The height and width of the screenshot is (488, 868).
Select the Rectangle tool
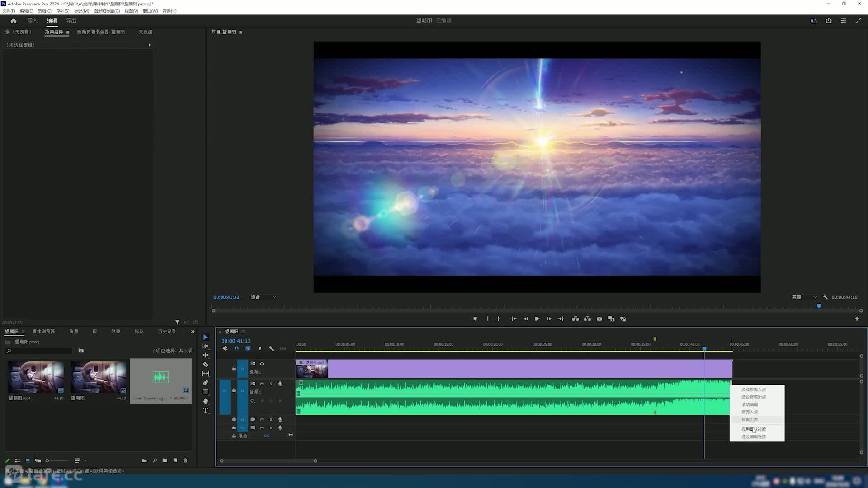pyautogui.click(x=205, y=392)
